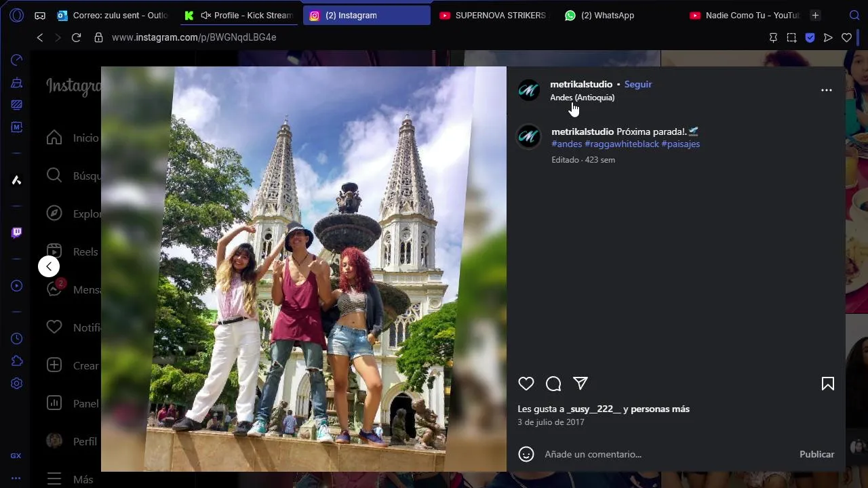The width and height of the screenshot is (868, 488).
Task: Open the #raggawhiteblack hashtag
Action: (622, 144)
